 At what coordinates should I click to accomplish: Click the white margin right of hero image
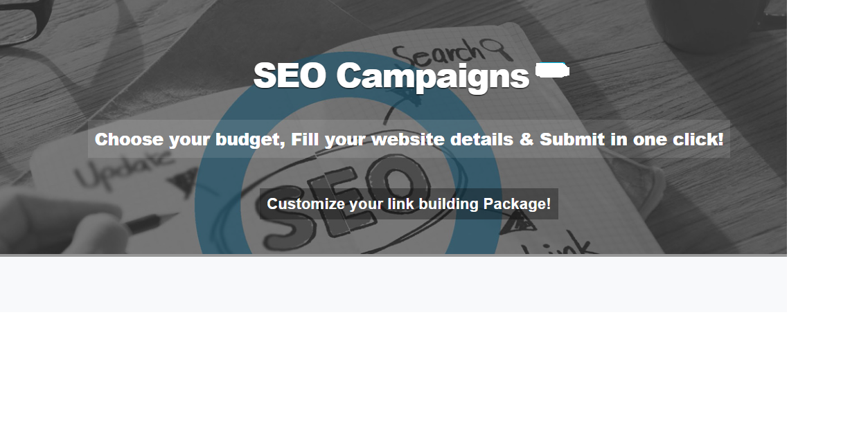[x=826, y=138]
